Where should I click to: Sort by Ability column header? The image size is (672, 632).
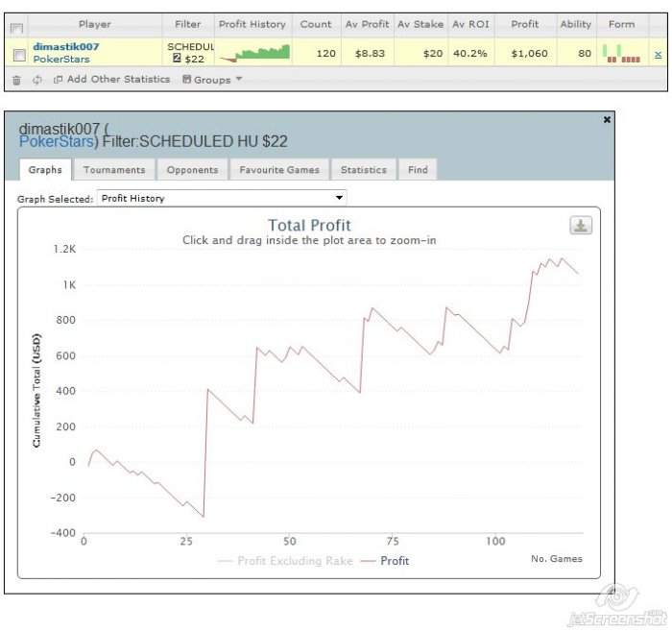(576, 24)
